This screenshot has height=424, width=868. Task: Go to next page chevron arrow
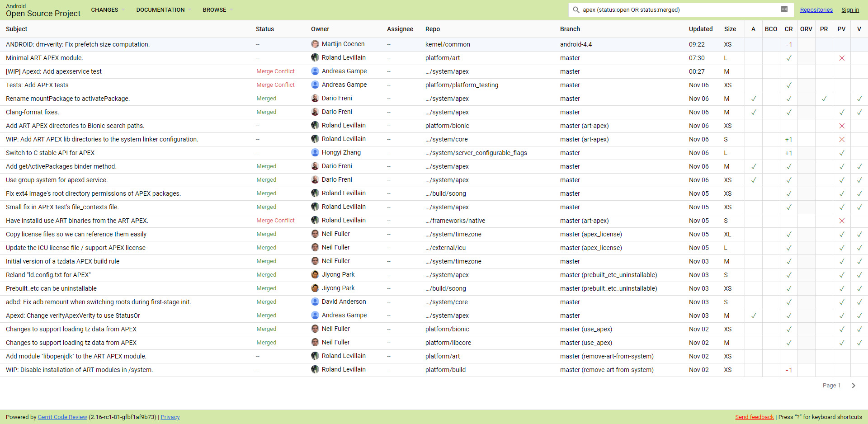pos(854,386)
